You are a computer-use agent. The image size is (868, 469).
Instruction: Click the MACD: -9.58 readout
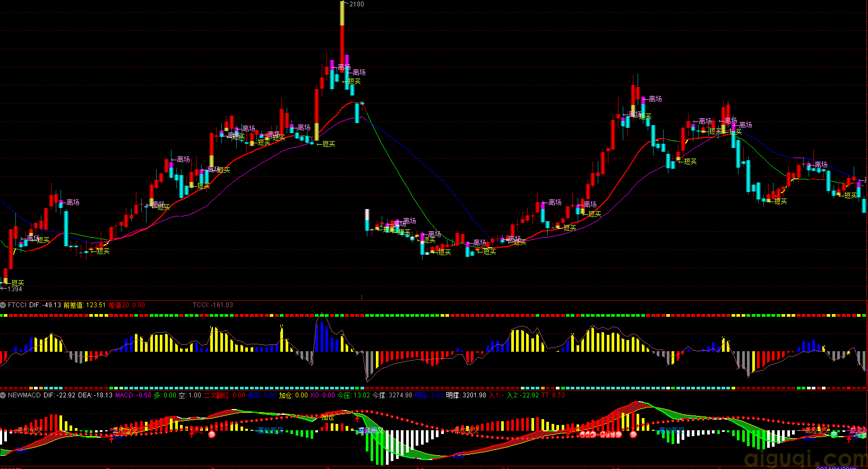pyautogui.click(x=133, y=395)
